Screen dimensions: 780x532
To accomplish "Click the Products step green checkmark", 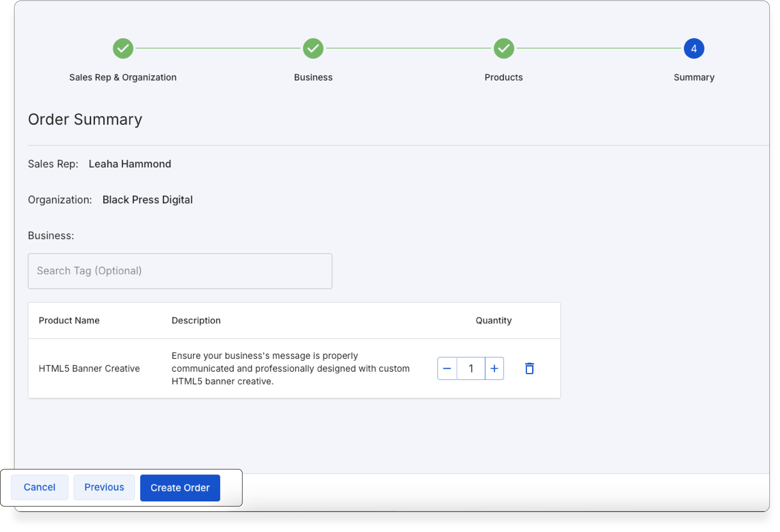I will click(504, 49).
